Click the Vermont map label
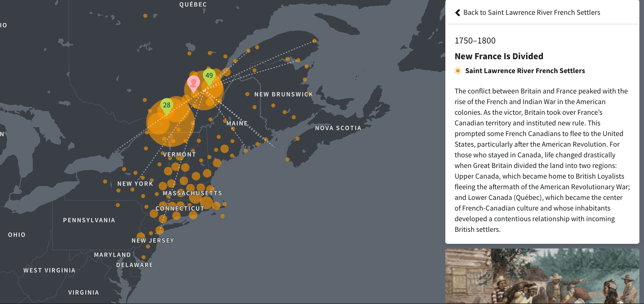The height and width of the screenshot is (304, 644). (x=179, y=155)
